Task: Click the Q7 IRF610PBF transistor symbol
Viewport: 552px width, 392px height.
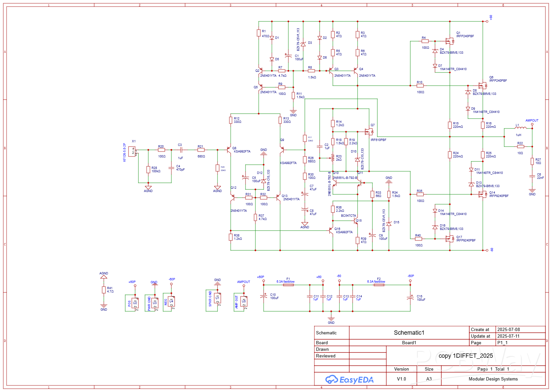Action: point(369,132)
